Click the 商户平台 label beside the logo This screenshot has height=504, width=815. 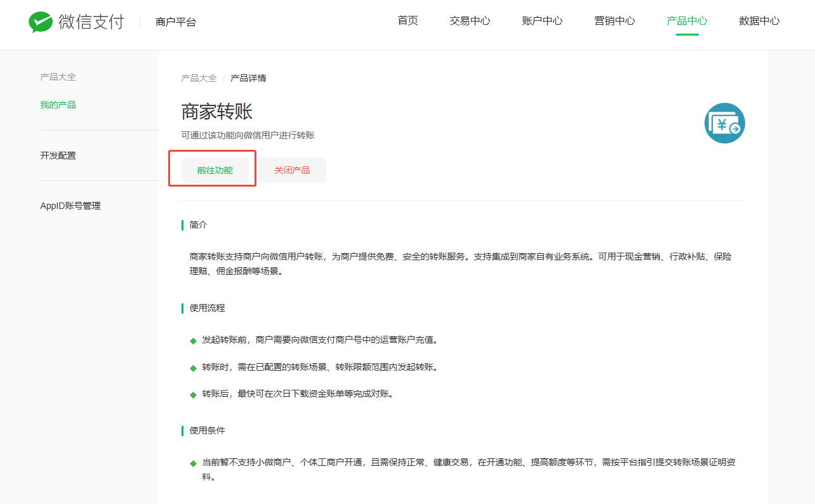(x=176, y=22)
